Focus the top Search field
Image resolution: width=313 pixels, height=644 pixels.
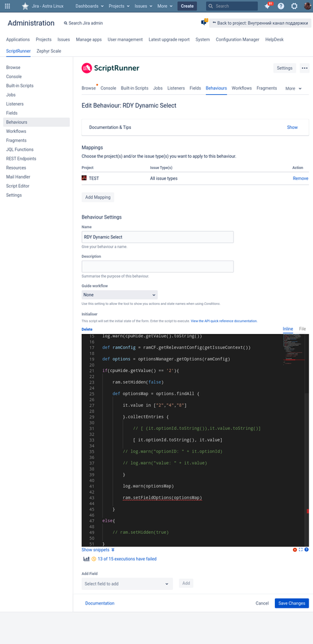pos(232,6)
